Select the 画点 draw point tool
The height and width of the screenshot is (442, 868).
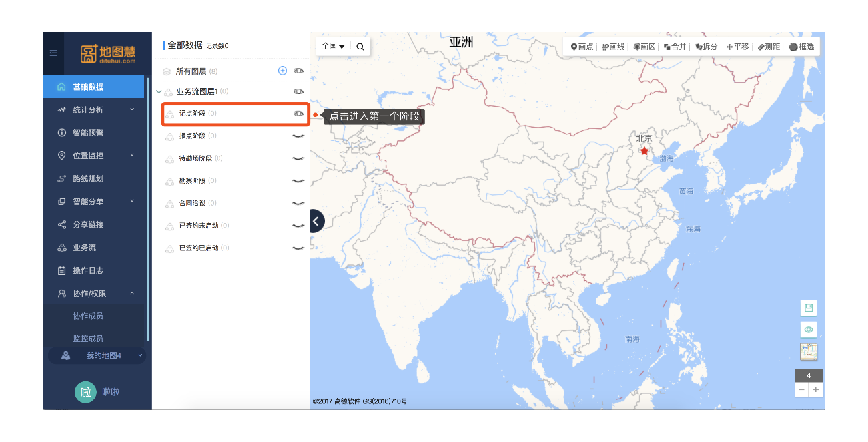[582, 47]
